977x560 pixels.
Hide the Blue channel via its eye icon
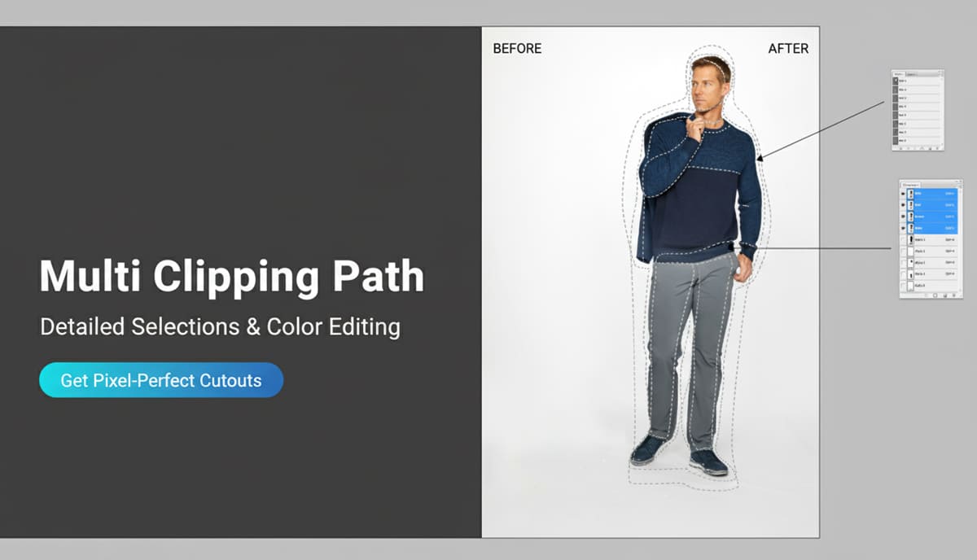pyautogui.click(x=903, y=228)
